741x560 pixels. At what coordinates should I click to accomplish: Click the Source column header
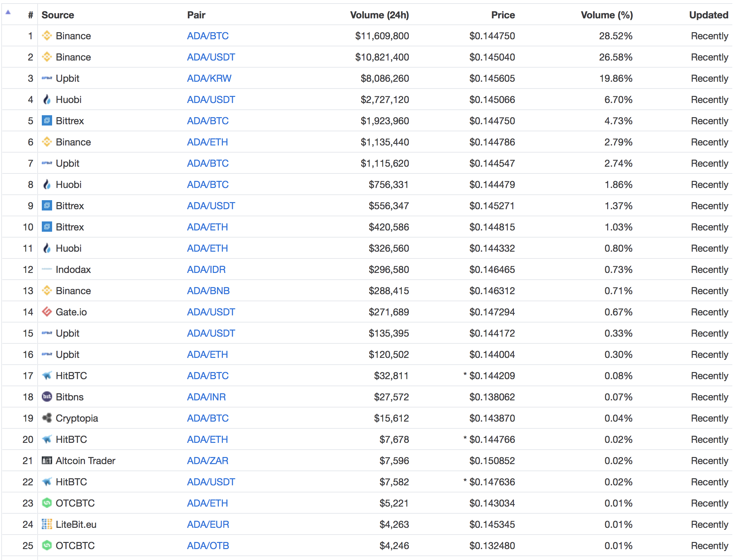pyautogui.click(x=58, y=15)
